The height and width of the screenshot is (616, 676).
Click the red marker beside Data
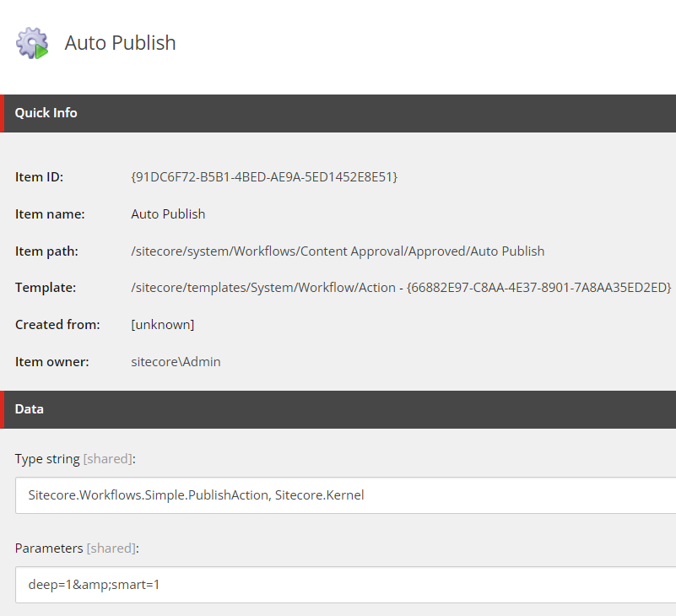pyautogui.click(x=3, y=409)
